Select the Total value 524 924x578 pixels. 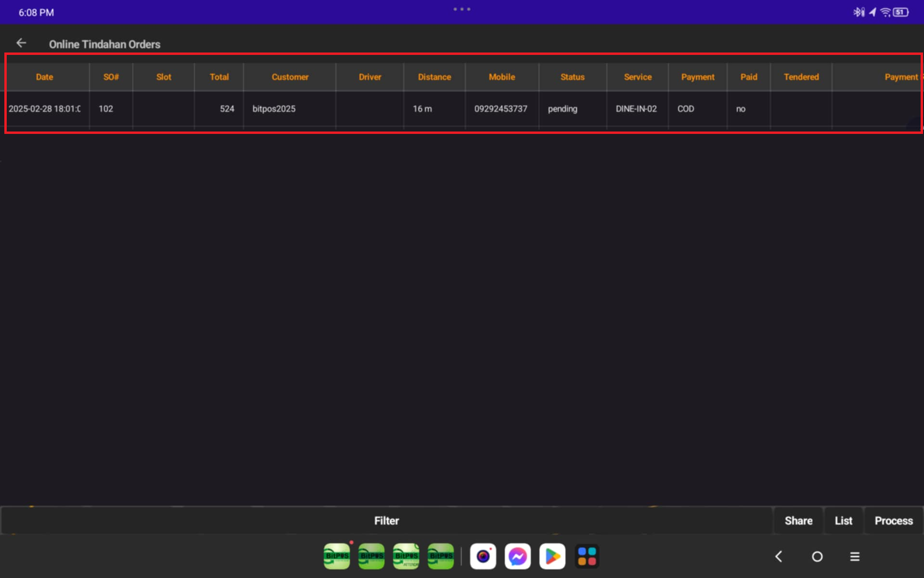coord(219,109)
